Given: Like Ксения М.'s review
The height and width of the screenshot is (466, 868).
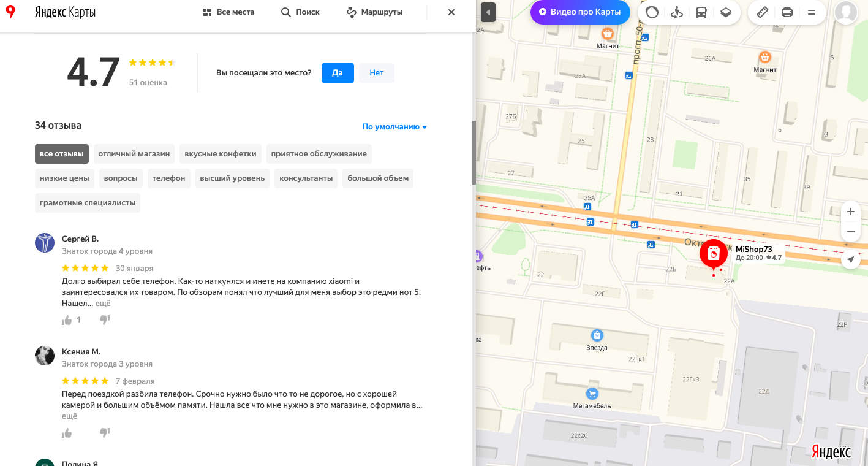Looking at the screenshot, I should [x=67, y=433].
